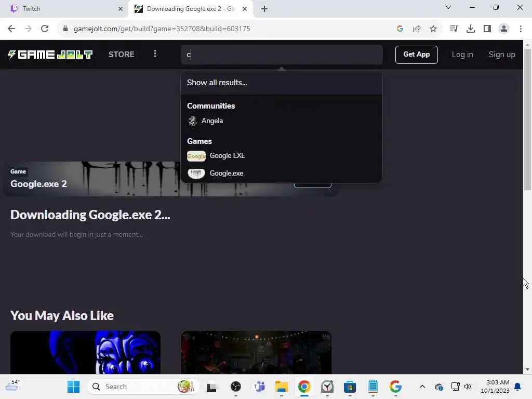
Task: Open the Y-shaped app taskbar icon
Action: [327, 387]
